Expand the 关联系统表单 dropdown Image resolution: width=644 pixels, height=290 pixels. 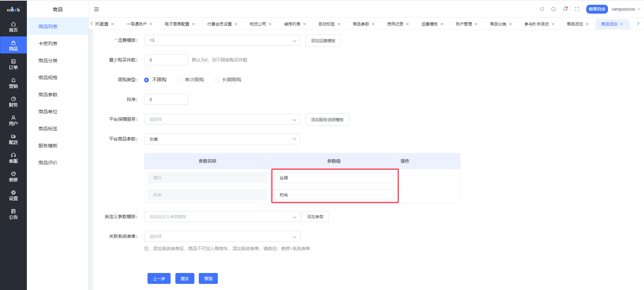[x=222, y=237]
